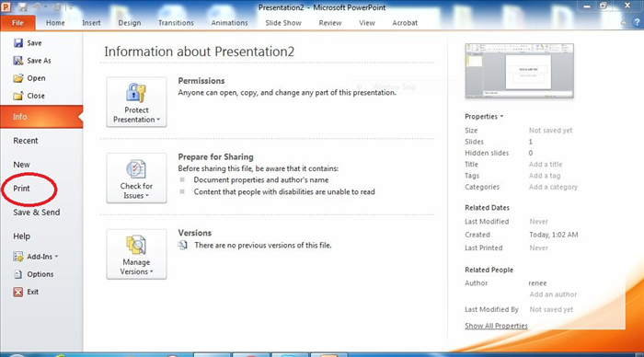
Task: Click the presentation preview thumbnail
Action: (519, 71)
